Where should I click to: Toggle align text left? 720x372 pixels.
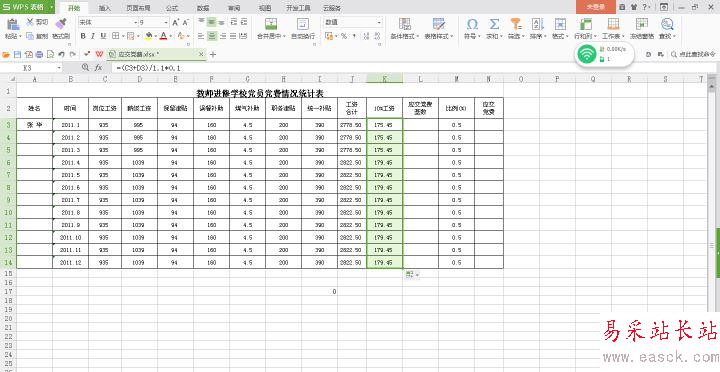(201, 36)
